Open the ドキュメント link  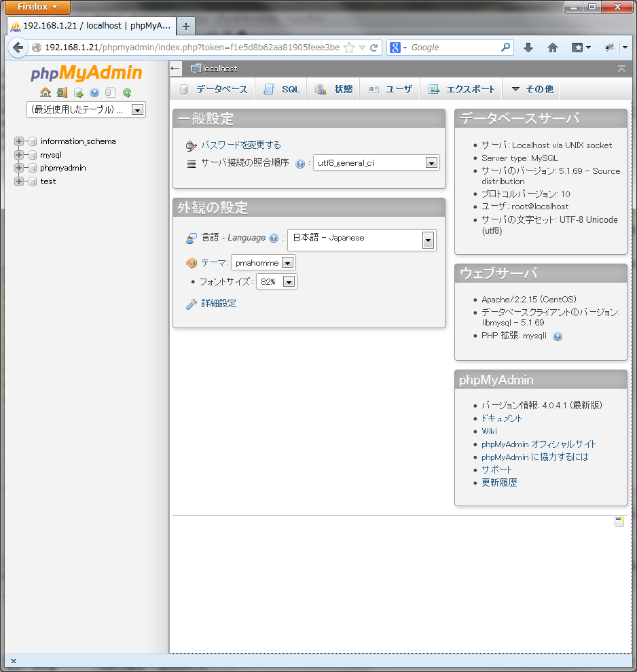tap(502, 419)
